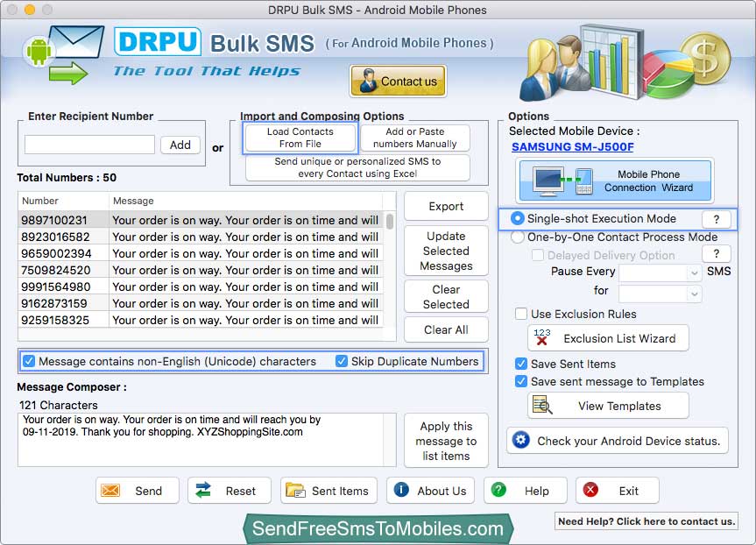This screenshot has width=756, height=545.
Task: Click the SendFreeSmsToMobiles.com banner
Action: (x=378, y=528)
